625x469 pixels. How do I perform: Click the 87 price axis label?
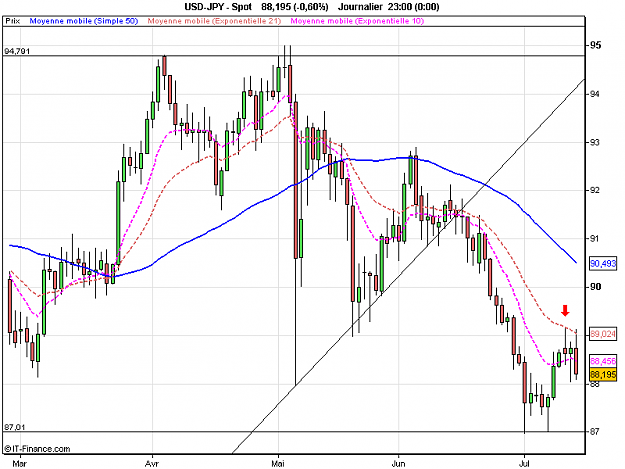pyautogui.click(x=594, y=432)
